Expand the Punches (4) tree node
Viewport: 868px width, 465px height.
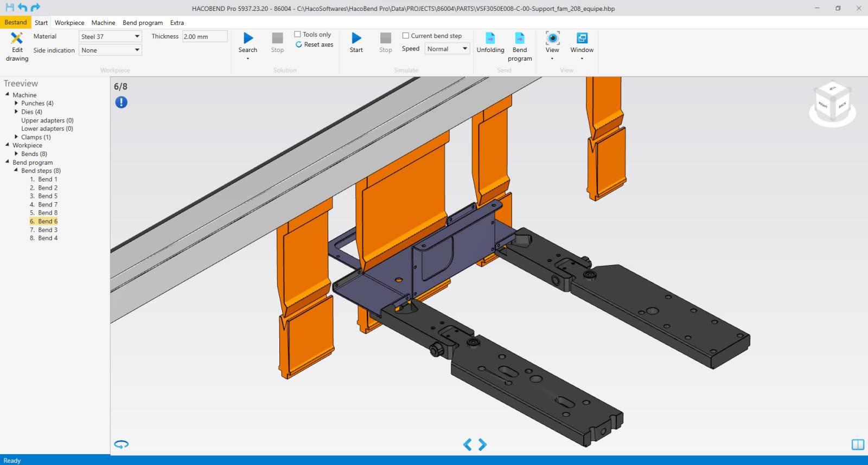tap(16, 103)
